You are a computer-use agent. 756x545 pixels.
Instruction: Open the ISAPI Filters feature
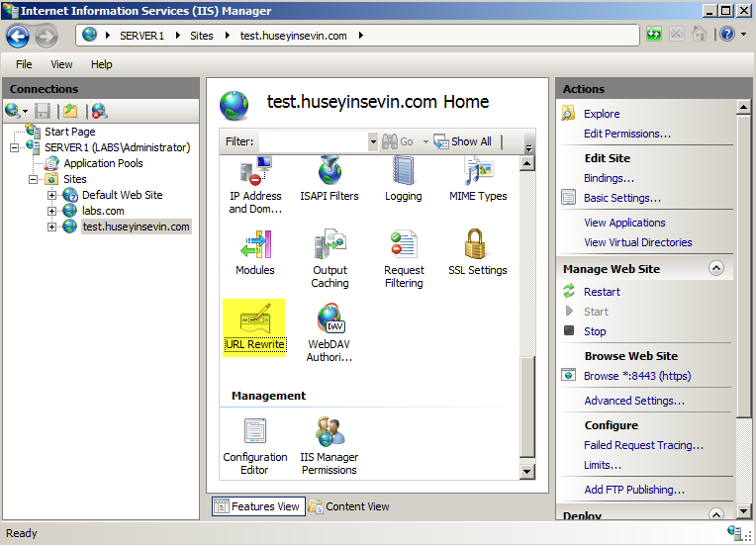pos(330,179)
